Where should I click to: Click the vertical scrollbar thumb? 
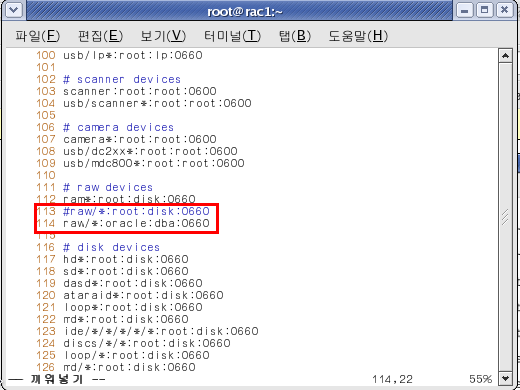(505, 217)
